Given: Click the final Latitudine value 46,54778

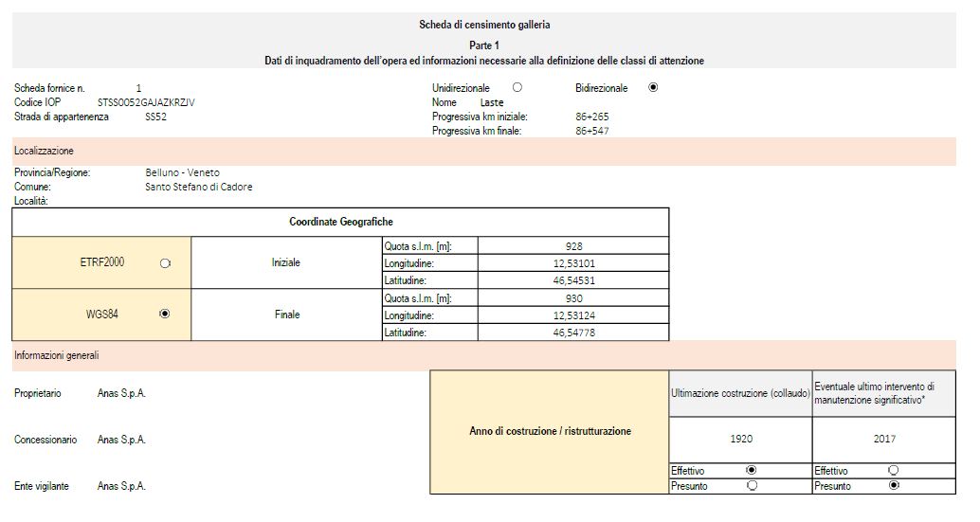Looking at the screenshot, I should pyautogui.click(x=573, y=333).
